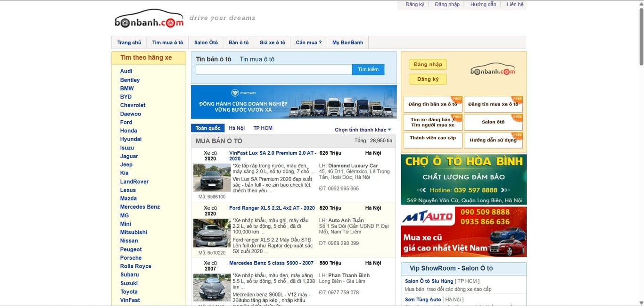
Task: Open Sơn Tùng Auto showroom link
Action: click(423, 299)
